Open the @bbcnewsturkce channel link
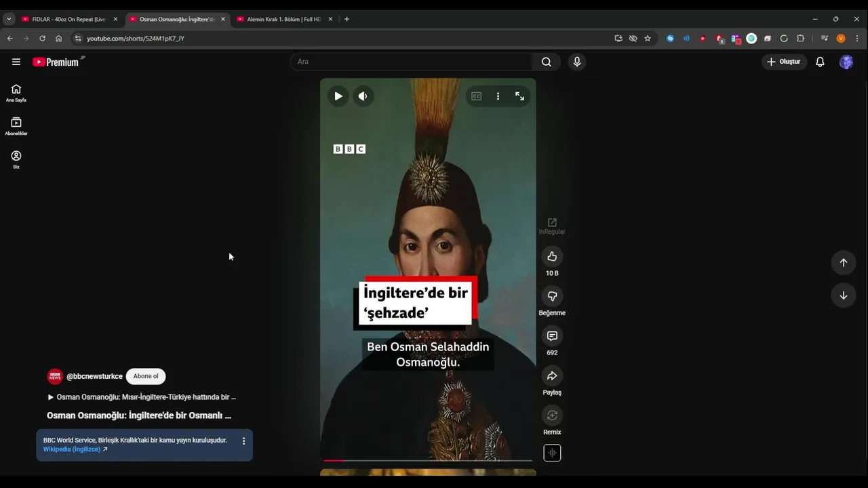This screenshot has height=488, width=868. coord(94,376)
